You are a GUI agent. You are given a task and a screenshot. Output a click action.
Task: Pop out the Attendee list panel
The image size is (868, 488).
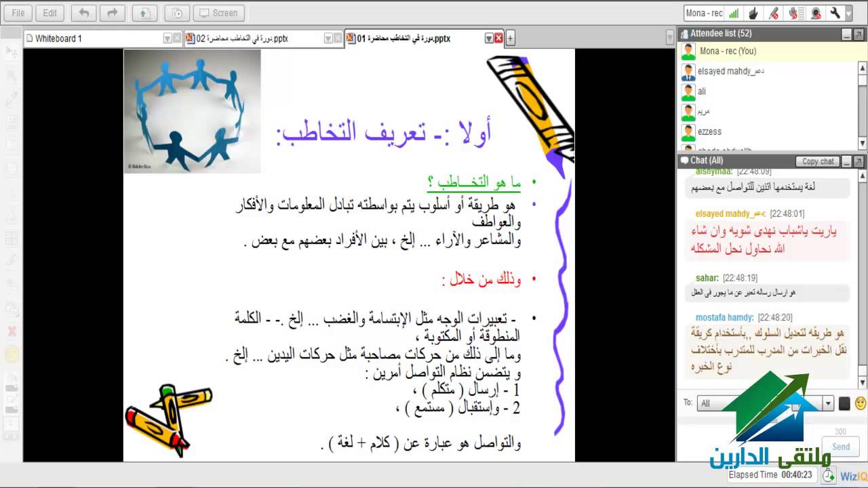859,34
